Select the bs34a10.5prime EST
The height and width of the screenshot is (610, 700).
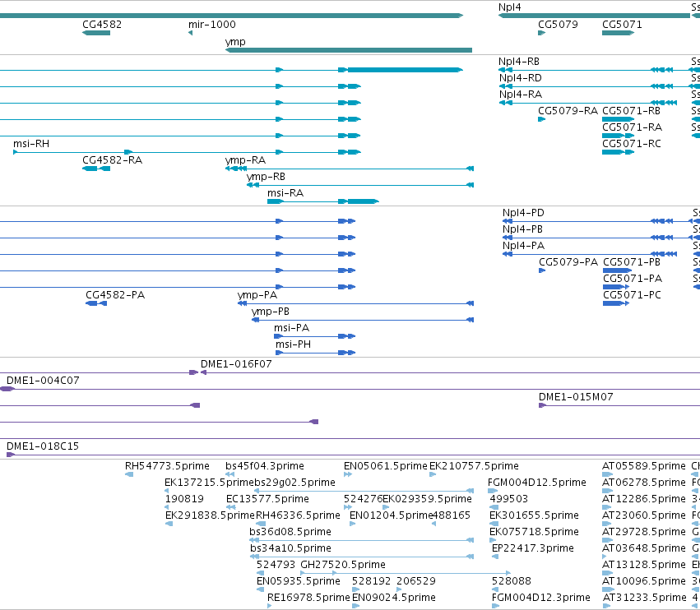click(362, 557)
